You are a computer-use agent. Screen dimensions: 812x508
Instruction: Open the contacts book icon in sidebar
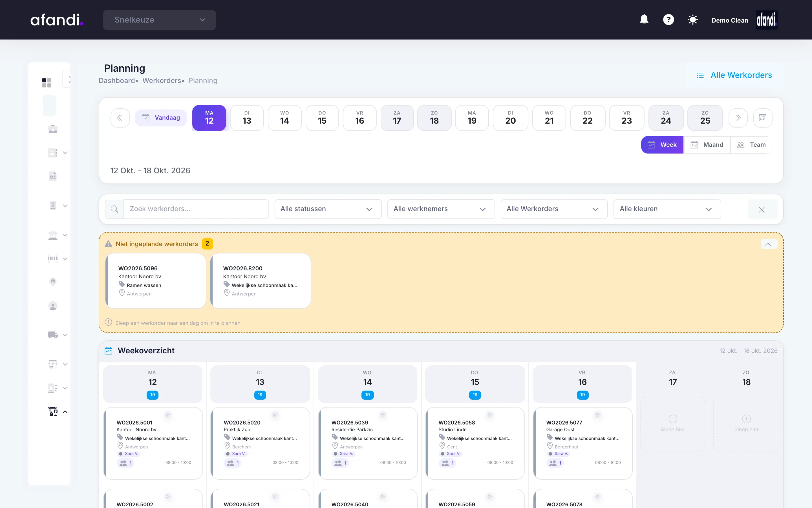tap(53, 152)
